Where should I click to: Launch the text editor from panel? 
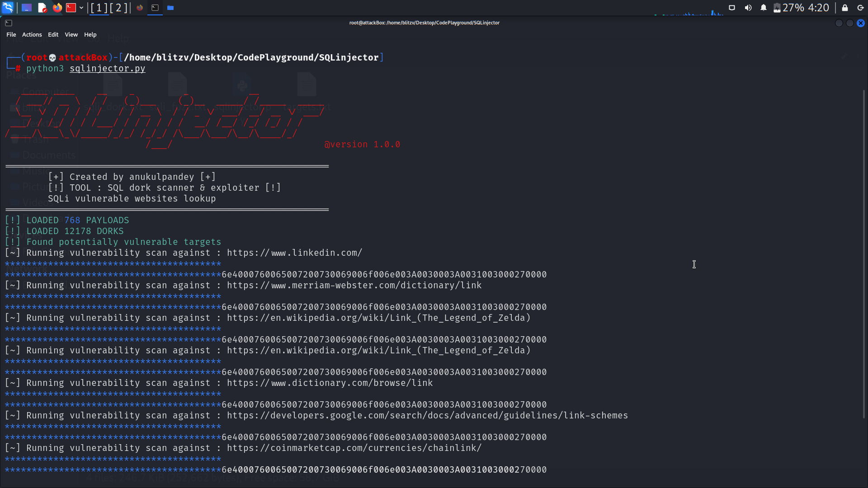[x=42, y=8]
